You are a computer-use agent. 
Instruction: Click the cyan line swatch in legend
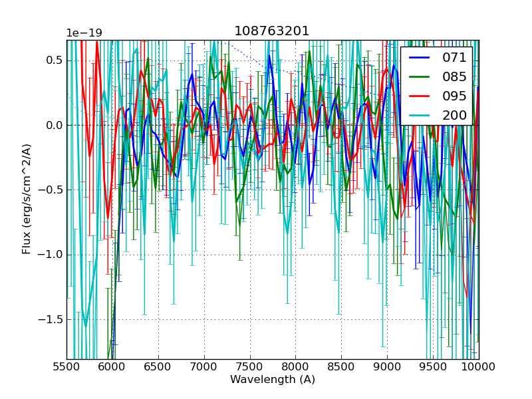(419, 115)
